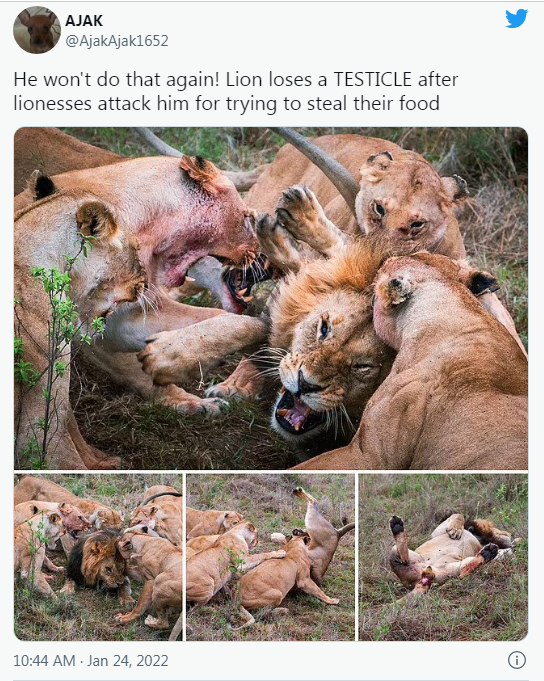544x681 pixels.
Task: Click the phrase 'He won't do that again!'
Action: click(113, 79)
